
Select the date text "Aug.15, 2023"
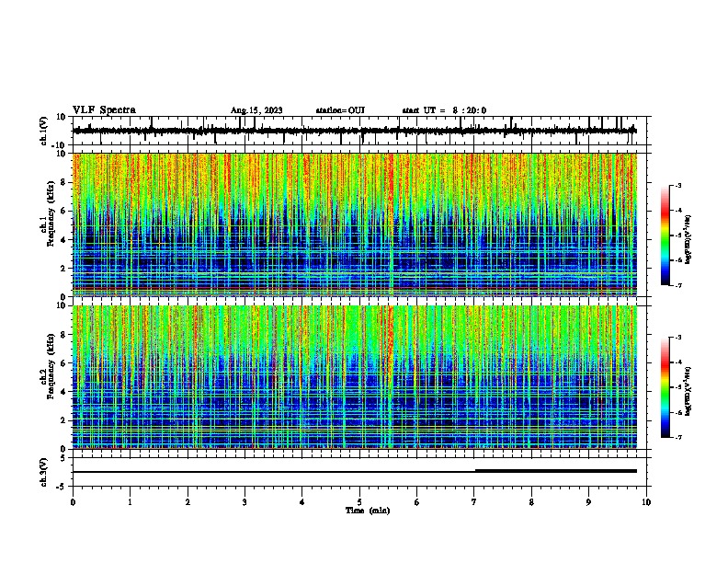(x=256, y=110)
